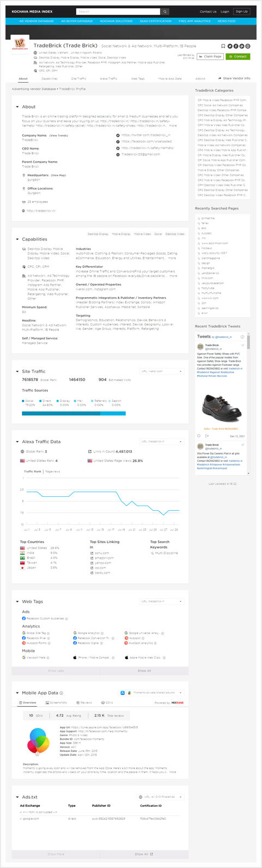Open the SDKs tab in Mobile App Data
Image resolution: width=262 pixels, height=868 pixels.
[107, 703]
